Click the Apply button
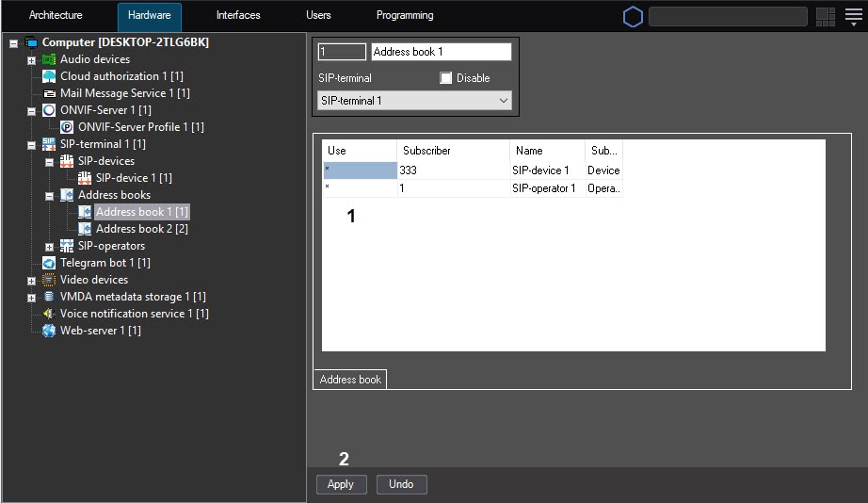The image size is (868, 503). pos(341,484)
